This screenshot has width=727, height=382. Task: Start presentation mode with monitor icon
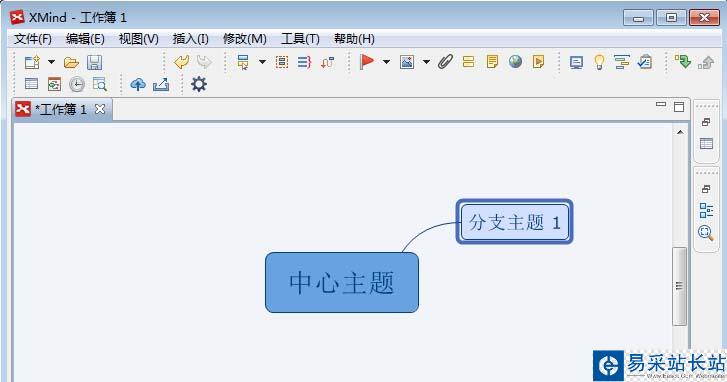coord(576,62)
